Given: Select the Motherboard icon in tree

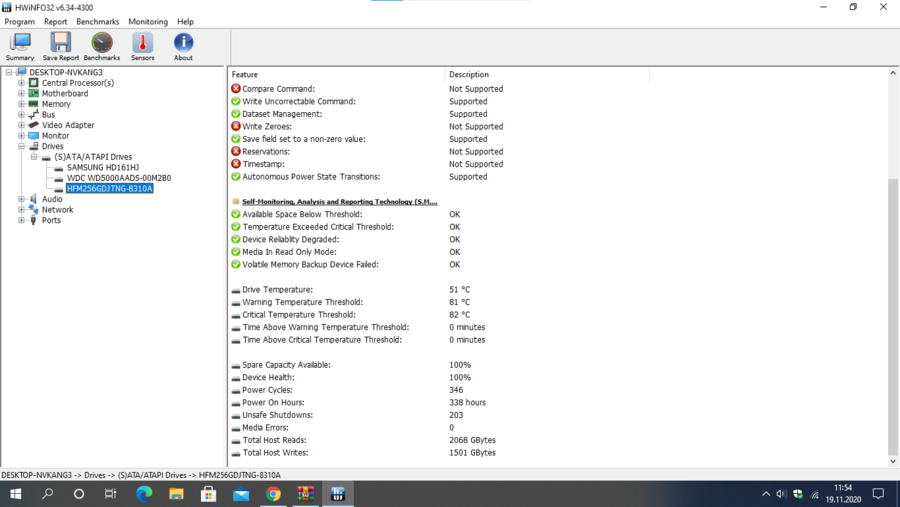Looking at the screenshot, I should click(x=34, y=94).
